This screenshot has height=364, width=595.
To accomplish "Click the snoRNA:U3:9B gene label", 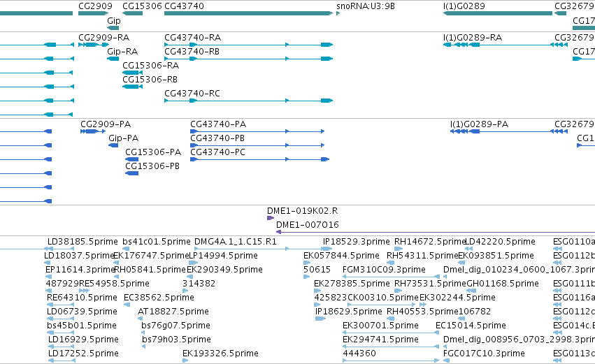I will [366, 6].
